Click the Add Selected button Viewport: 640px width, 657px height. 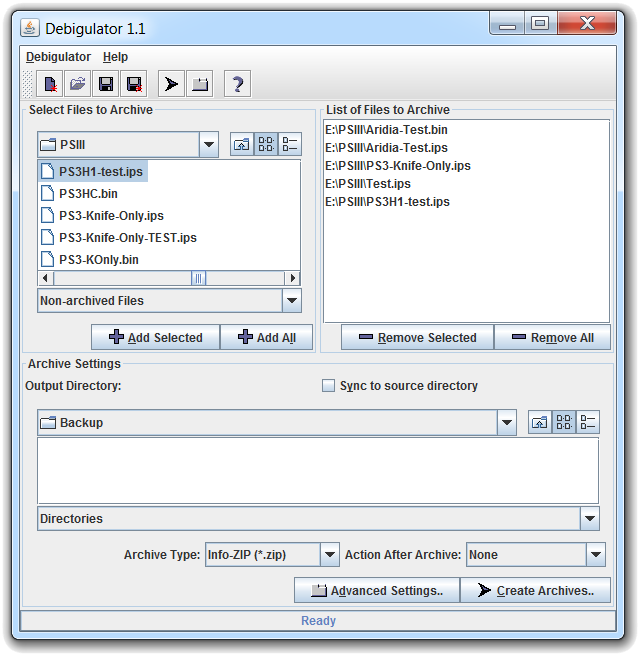[155, 338]
